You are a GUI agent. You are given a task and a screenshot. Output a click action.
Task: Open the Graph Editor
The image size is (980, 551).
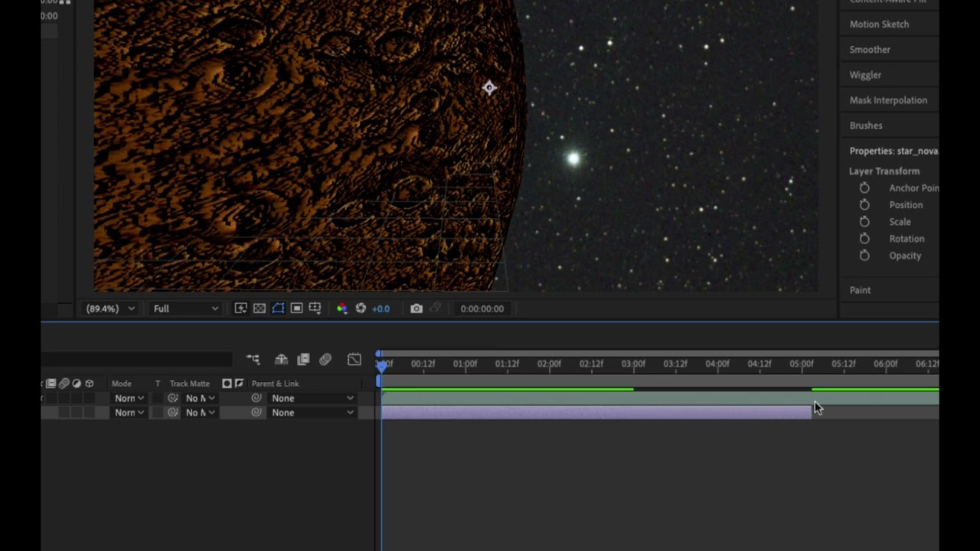coord(354,359)
